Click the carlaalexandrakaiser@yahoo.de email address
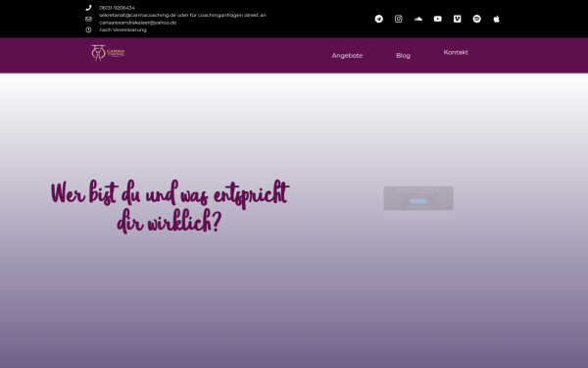Screen dimensions: 588x368 [137, 23]
